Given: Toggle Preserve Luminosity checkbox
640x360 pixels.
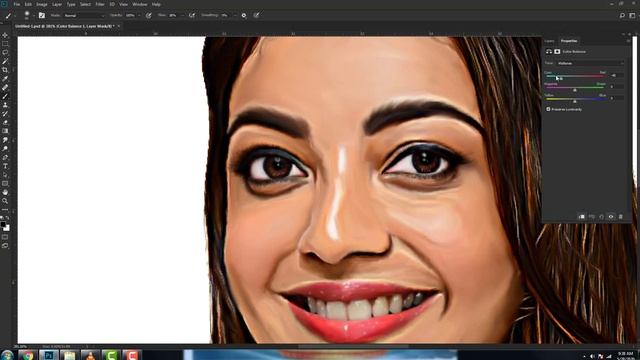Looking at the screenshot, I should coord(548,109).
